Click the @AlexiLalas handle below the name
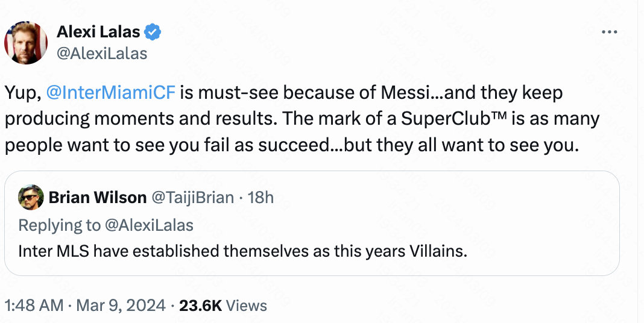The image size is (644, 323). pos(102,53)
